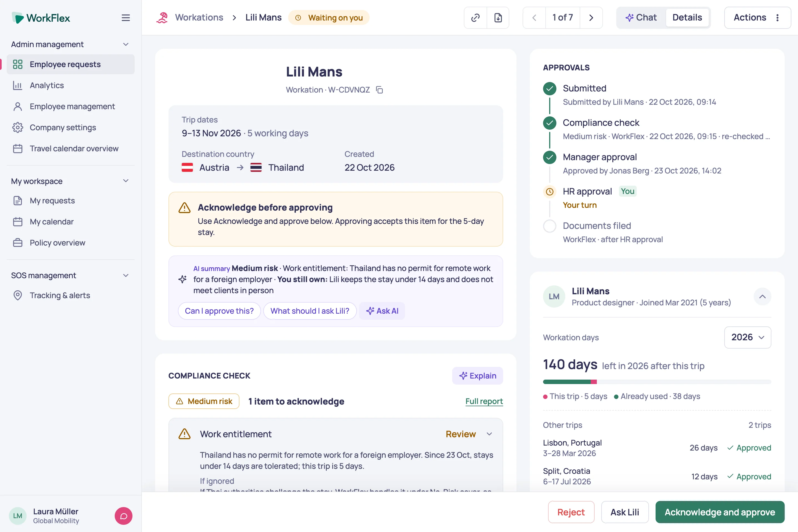Open the 2026 year dropdown

click(x=748, y=337)
